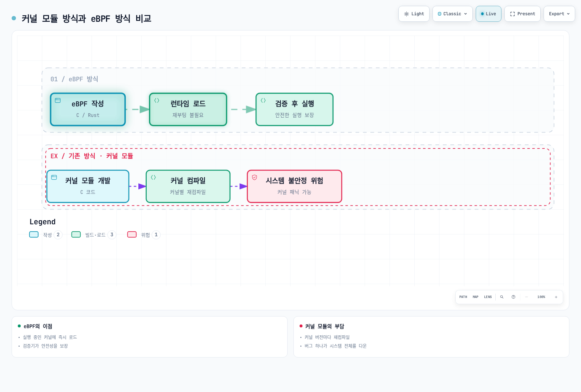Open the 100% zoom level selector

tap(541, 297)
